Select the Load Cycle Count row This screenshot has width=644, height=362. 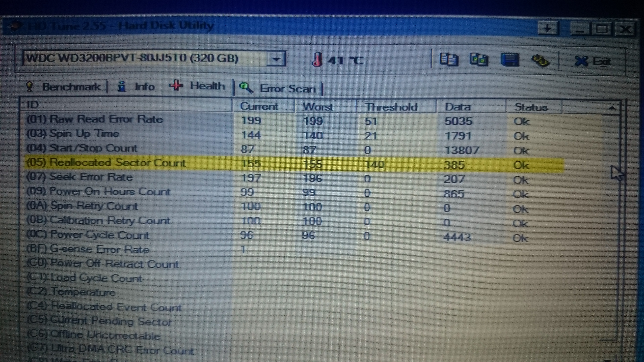[294, 278]
